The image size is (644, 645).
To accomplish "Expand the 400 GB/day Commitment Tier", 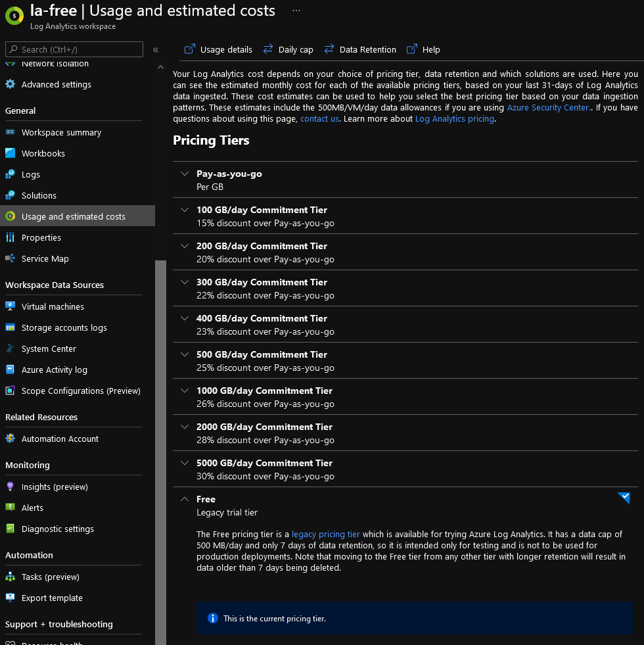I will click(185, 318).
